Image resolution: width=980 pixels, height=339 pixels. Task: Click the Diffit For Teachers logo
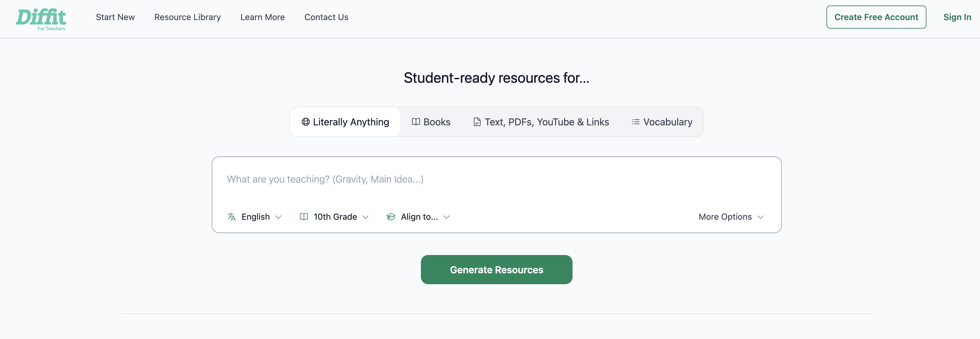coord(41,18)
